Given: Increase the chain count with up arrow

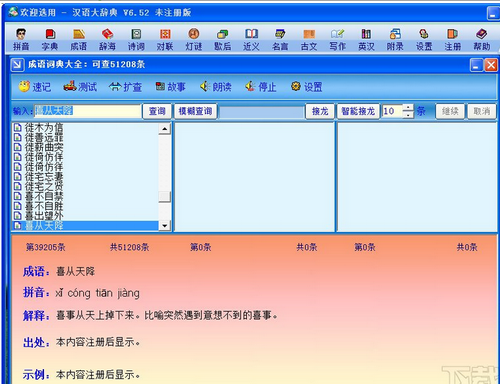Looking at the screenshot, I should point(408,108).
